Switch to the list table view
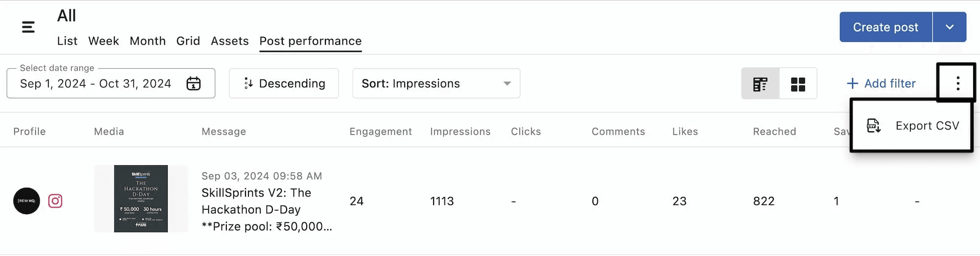The height and width of the screenshot is (256, 980). pyautogui.click(x=760, y=84)
